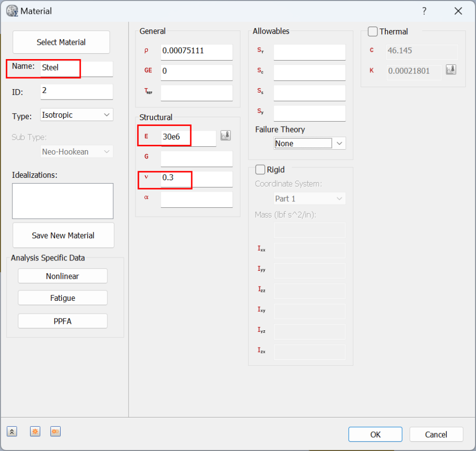
Task: Enable the Thermal checkbox
Action: pos(373,32)
